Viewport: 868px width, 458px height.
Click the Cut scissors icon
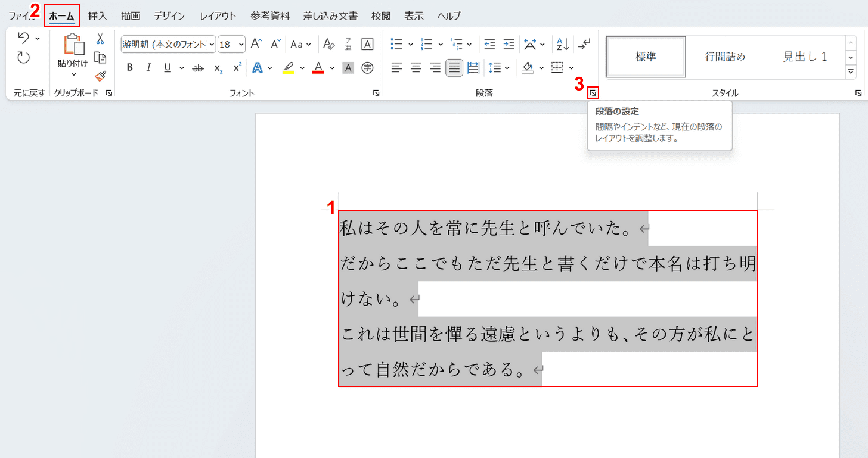[x=100, y=39]
